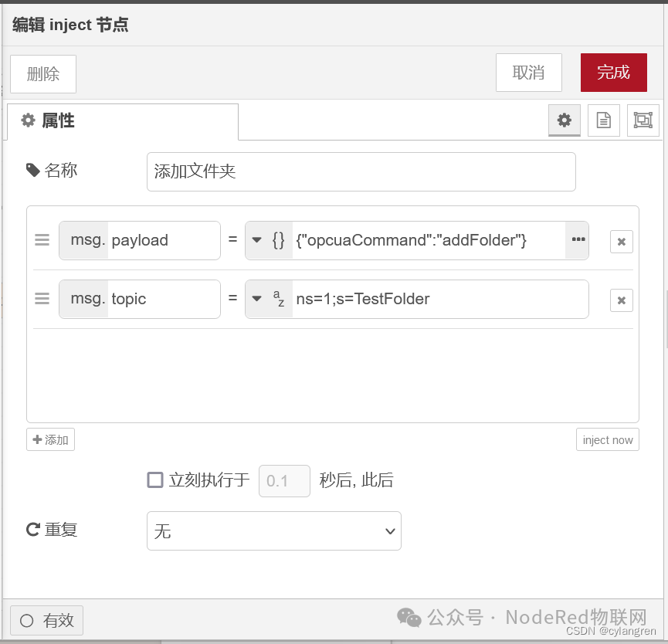Open node appearance settings icon
668x644 pixels.
click(x=643, y=120)
